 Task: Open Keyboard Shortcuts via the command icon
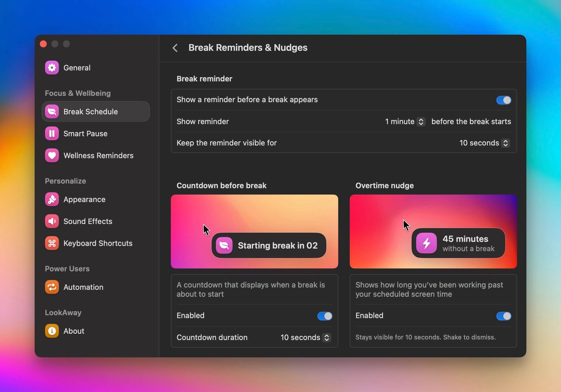pyautogui.click(x=52, y=243)
